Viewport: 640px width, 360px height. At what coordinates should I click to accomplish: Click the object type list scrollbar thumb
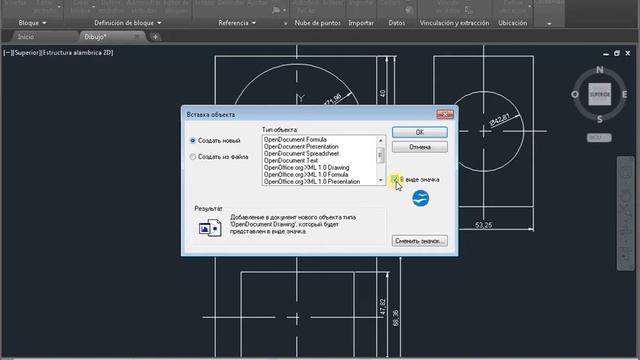380,155
